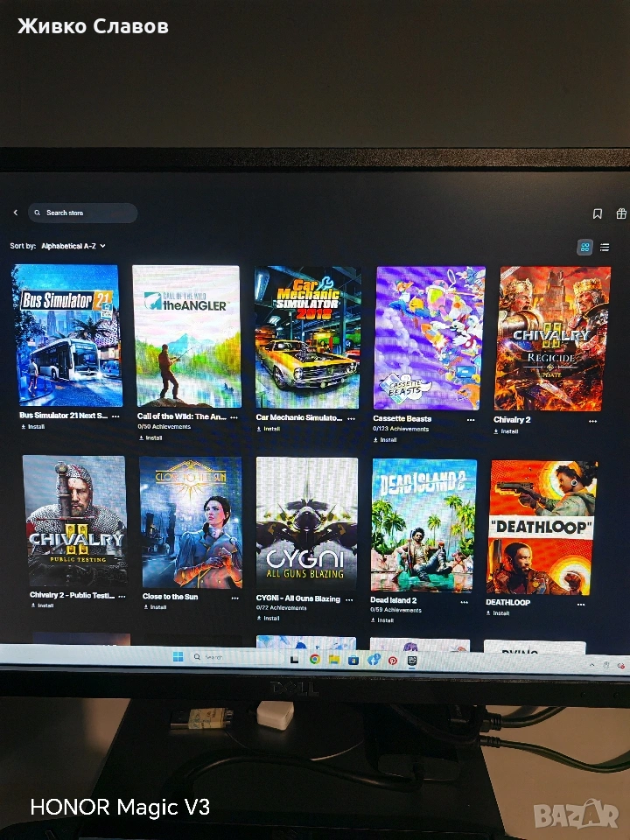
Task: Open the three-dot menu for DEATHLOOP
Action: [x=580, y=603]
